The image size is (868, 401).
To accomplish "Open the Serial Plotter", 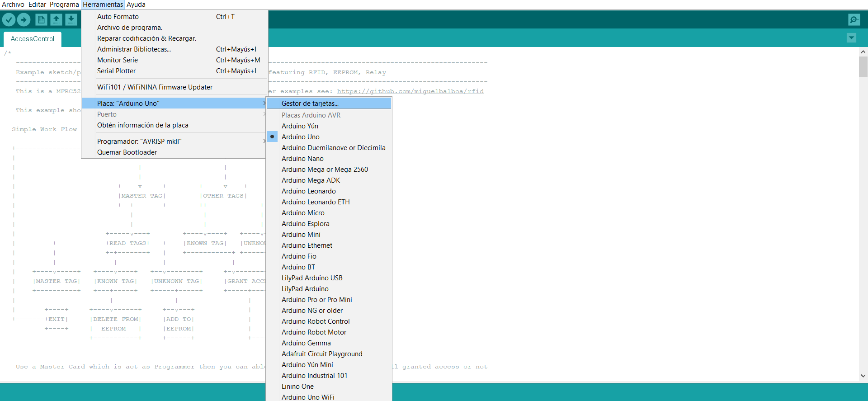I will 175,71.
